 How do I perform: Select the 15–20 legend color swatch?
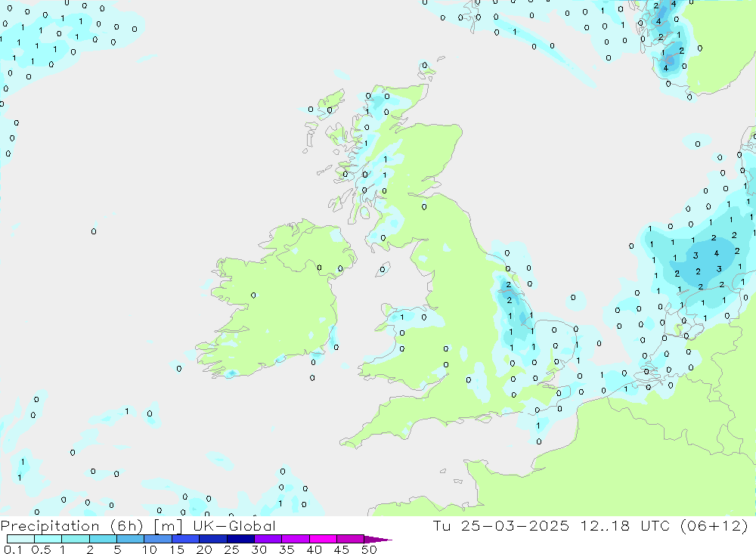pyautogui.click(x=185, y=539)
